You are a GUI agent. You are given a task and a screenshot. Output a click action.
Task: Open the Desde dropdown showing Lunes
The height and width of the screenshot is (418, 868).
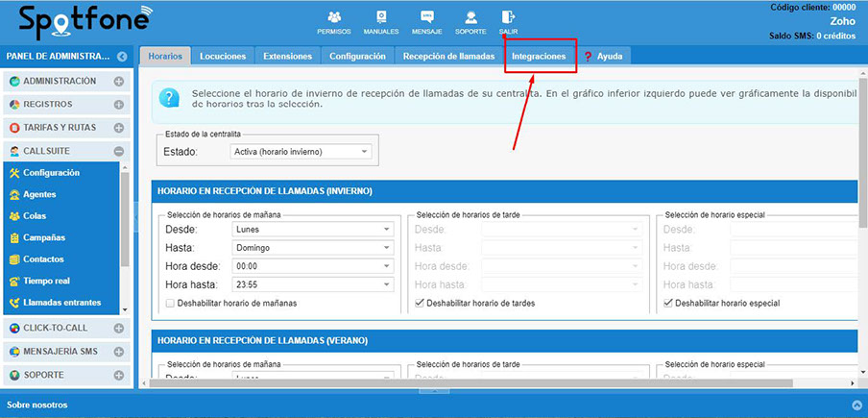coord(312,230)
